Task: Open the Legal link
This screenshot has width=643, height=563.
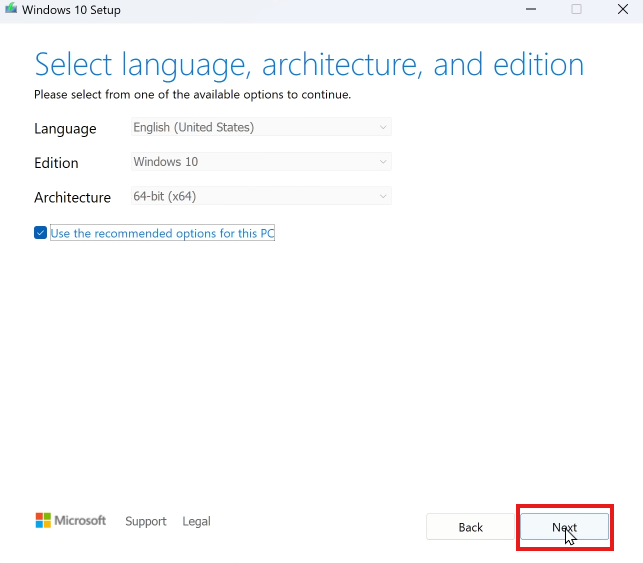Action: coord(196,521)
